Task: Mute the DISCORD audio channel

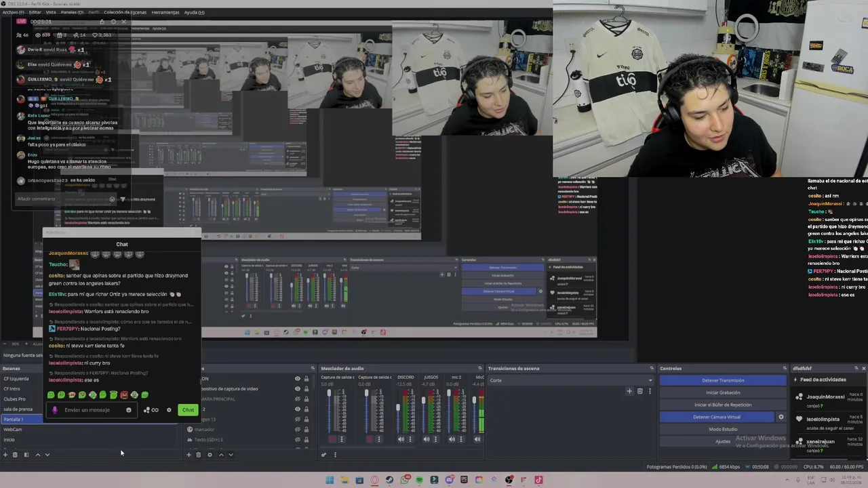Action: click(x=401, y=439)
